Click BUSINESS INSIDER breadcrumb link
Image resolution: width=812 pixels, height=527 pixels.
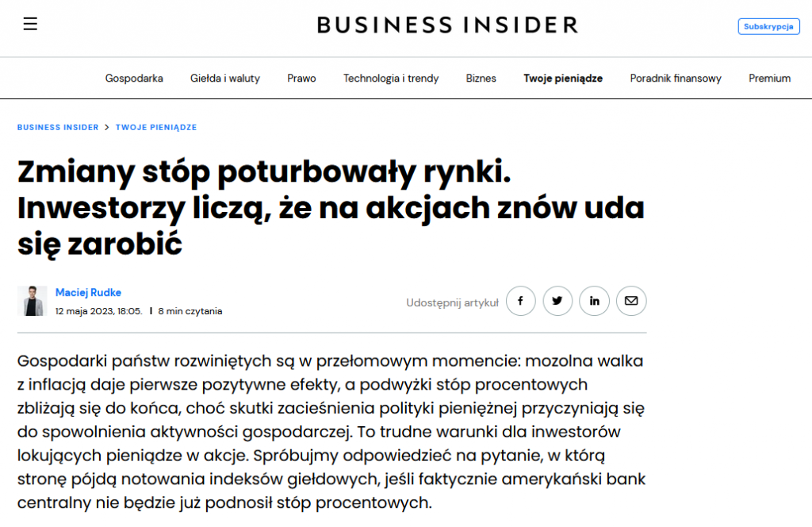coord(57,128)
